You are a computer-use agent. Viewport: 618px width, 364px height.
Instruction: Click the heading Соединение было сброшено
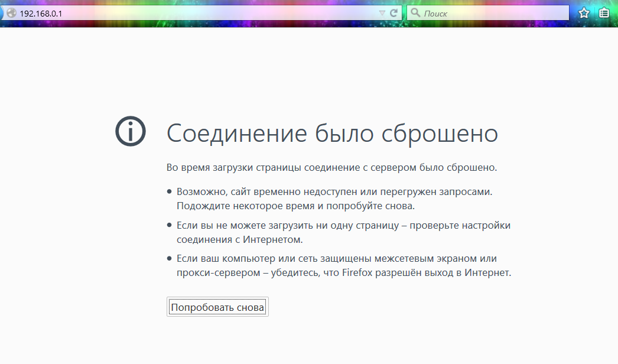tap(332, 133)
